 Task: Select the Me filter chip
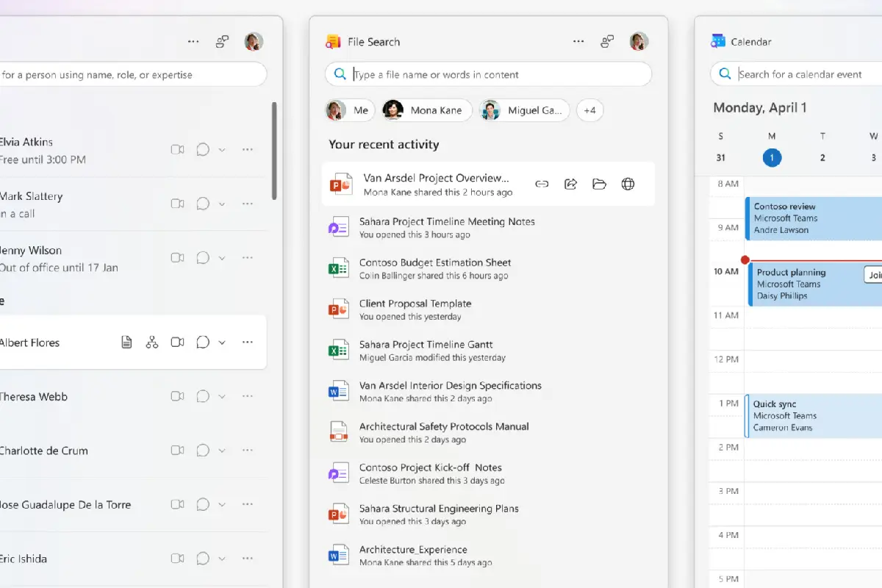click(x=349, y=110)
